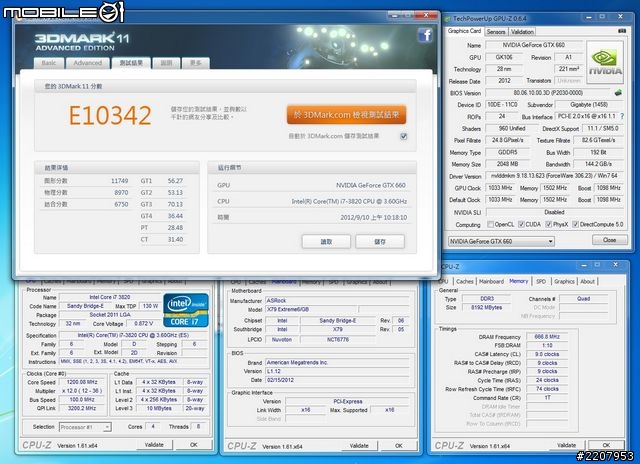Image resolution: width=640 pixels, height=464 pixels.
Task: Click the Intel Core i7 badge in CPU-Z
Action: click(x=186, y=310)
